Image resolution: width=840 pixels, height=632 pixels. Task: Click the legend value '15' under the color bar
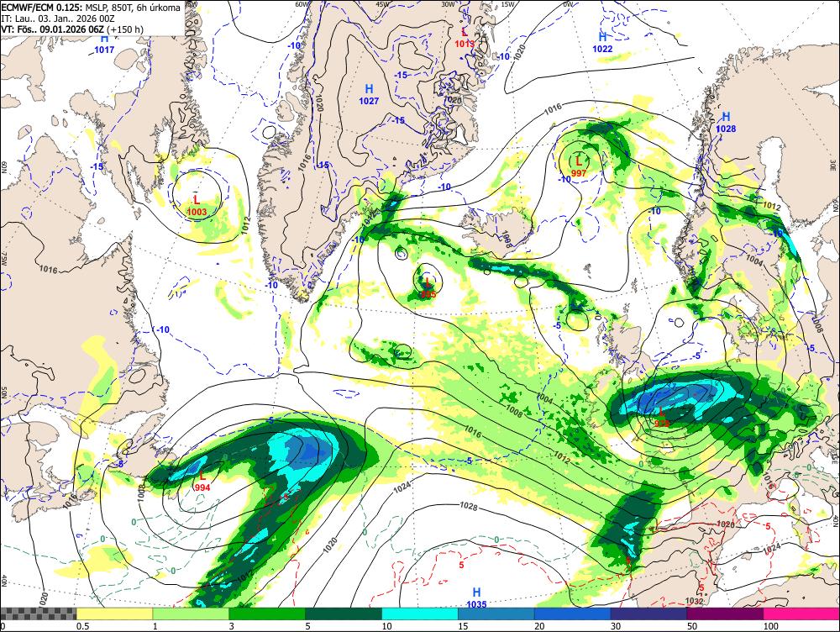click(463, 626)
